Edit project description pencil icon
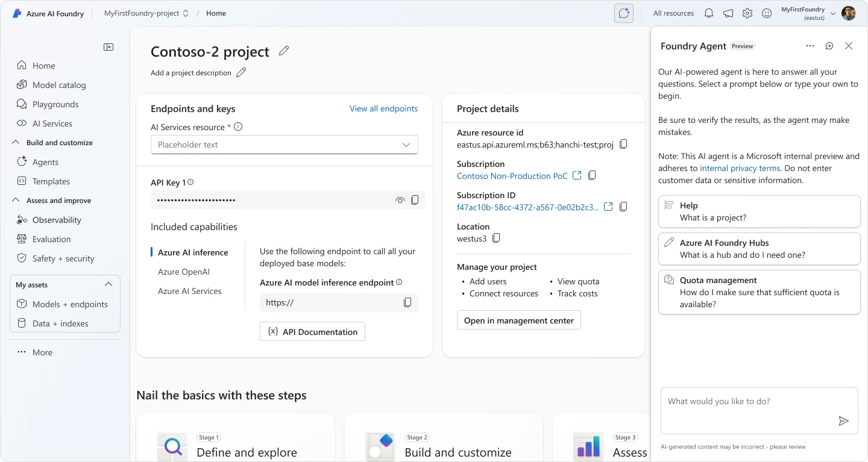Screen dimensions: 868x462 [241, 72]
